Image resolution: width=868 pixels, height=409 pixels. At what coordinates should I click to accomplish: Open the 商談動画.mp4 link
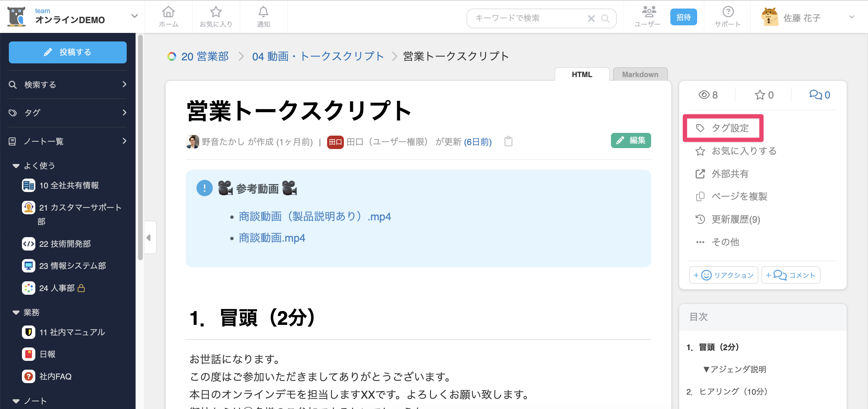[272, 238]
